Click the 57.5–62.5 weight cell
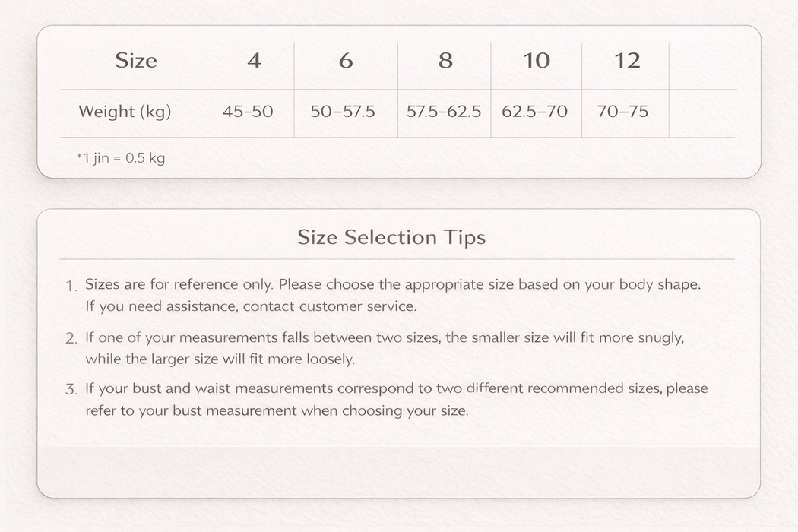The image size is (798, 532). [x=444, y=112]
